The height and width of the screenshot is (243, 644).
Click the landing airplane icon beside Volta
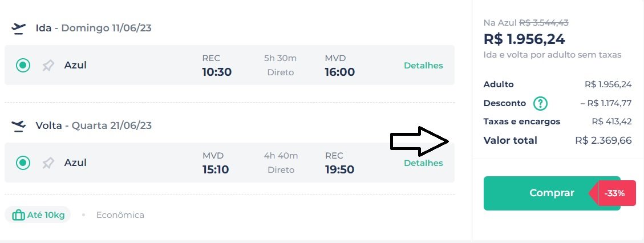point(18,125)
